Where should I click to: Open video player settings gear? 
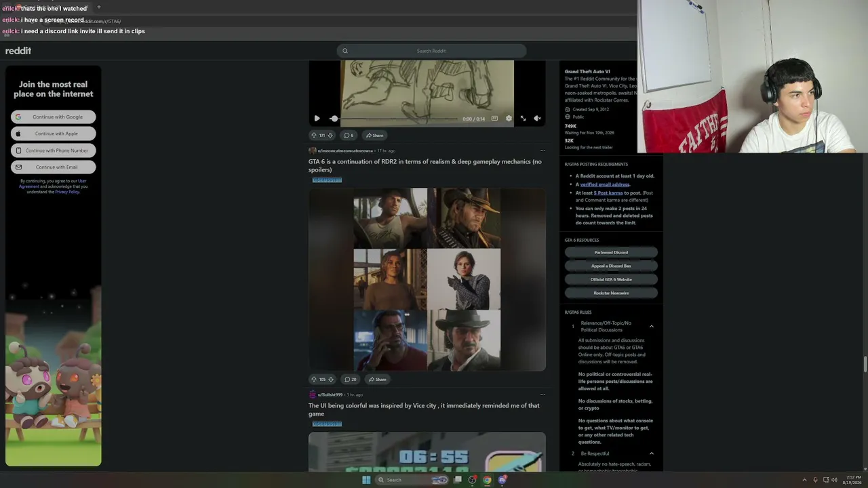coord(509,119)
